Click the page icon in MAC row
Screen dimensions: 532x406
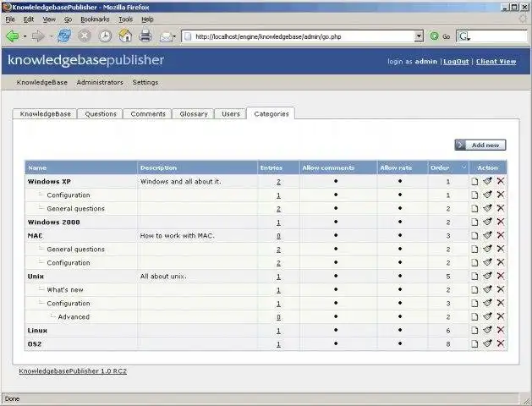click(x=474, y=236)
